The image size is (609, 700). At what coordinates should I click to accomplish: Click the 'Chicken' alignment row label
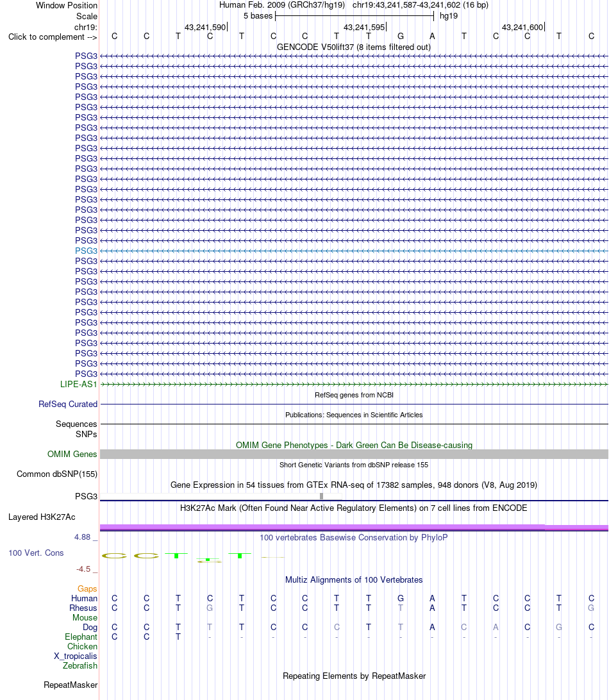pyautogui.click(x=82, y=646)
